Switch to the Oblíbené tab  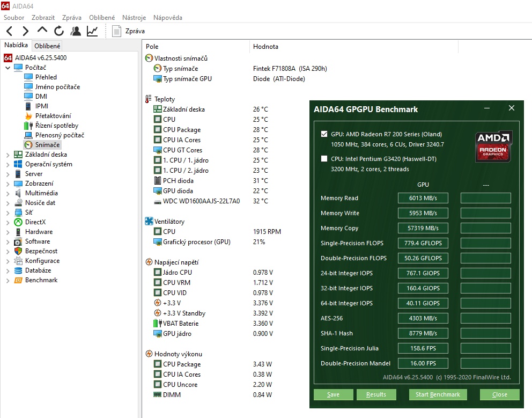48,46
